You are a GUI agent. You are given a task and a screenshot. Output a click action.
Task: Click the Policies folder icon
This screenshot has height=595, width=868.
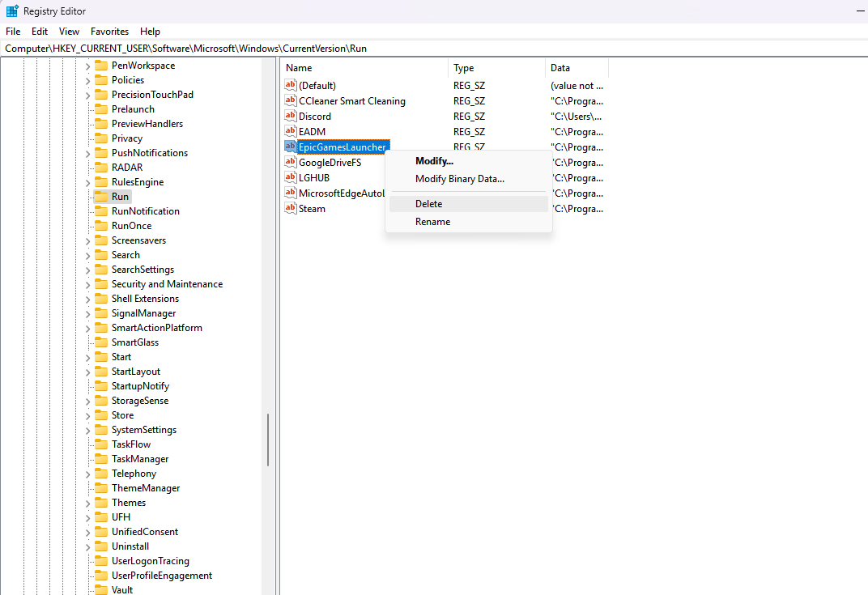point(101,79)
